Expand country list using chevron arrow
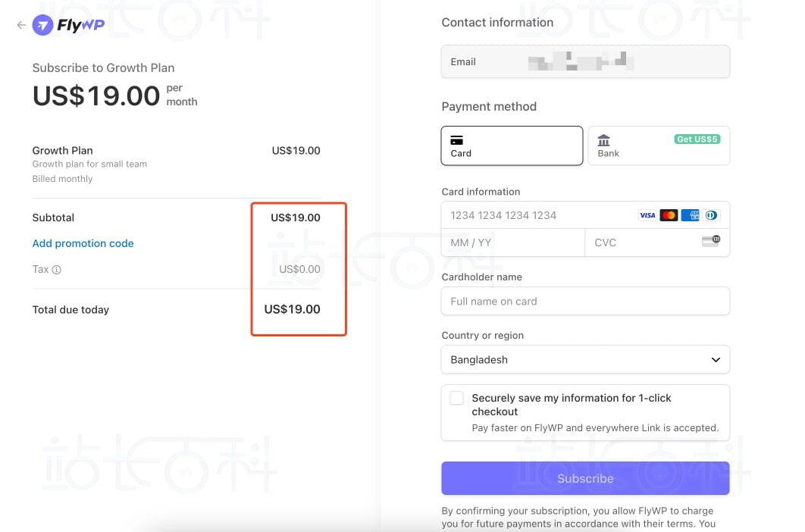The image size is (805, 532). (x=716, y=360)
